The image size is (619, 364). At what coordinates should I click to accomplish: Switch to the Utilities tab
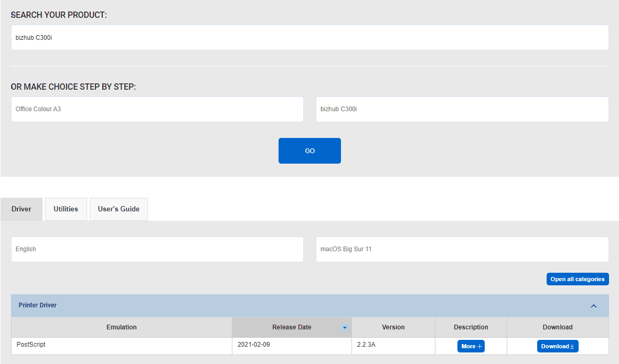(x=66, y=209)
